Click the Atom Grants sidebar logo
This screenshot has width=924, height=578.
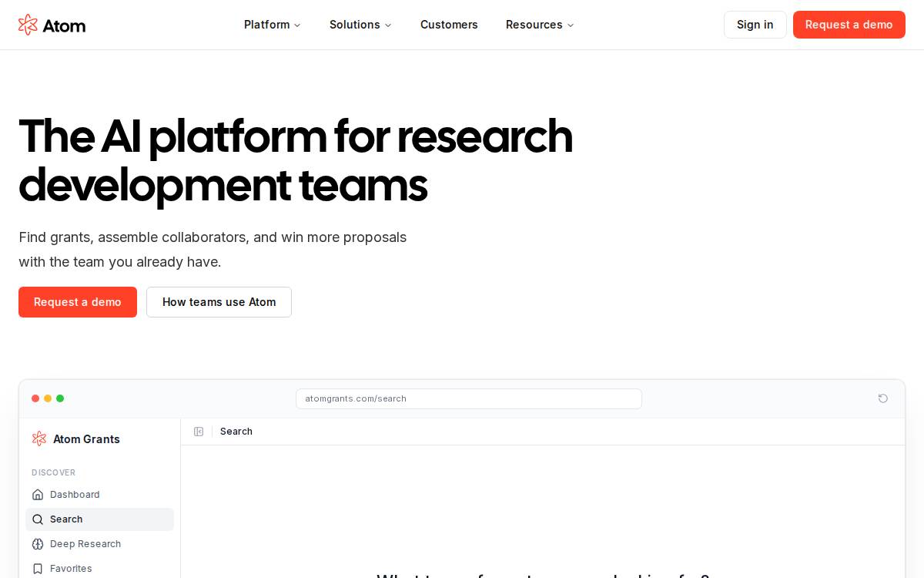(39, 439)
